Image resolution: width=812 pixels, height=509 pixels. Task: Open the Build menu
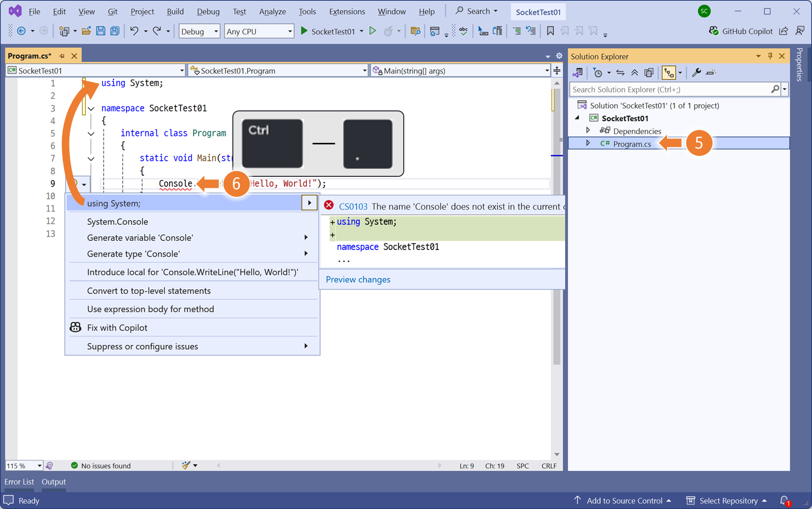click(175, 11)
